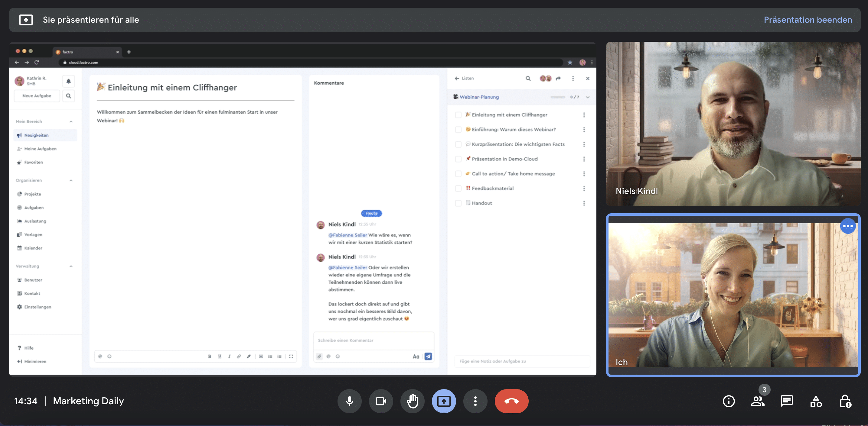Open host controls lock icon
The image size is (868, 426).
click(845, 401)
